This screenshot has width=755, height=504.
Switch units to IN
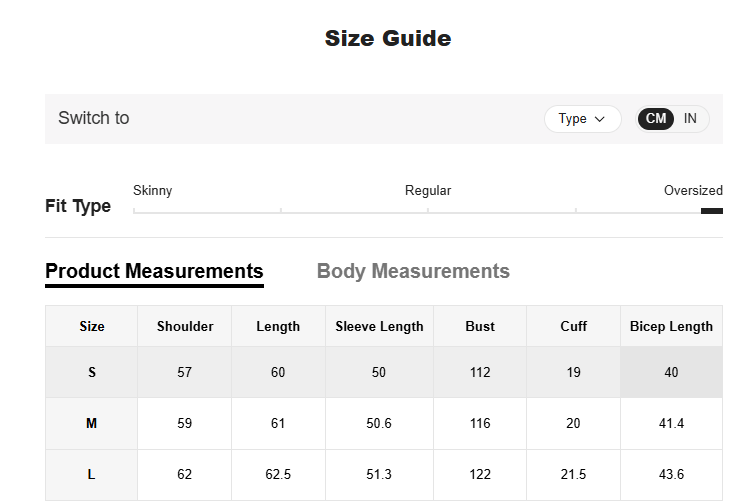point(690,119)
